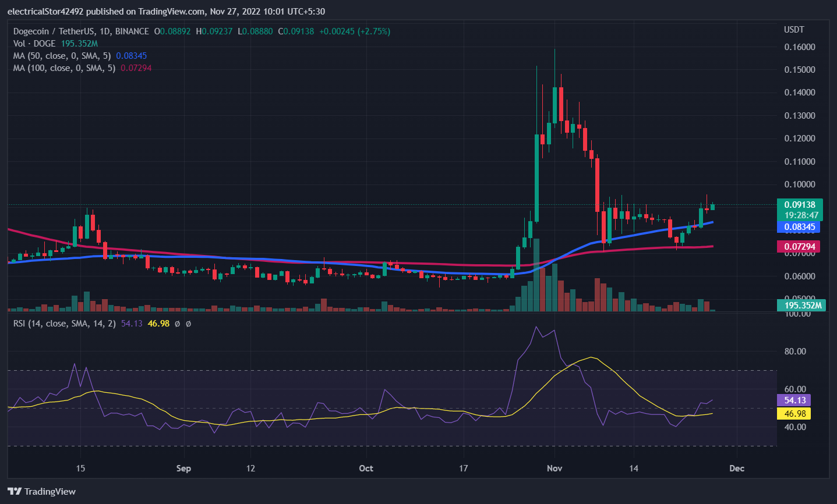Click the 195.352M volume tag on price axis
The width and height of the screenshot is (837, 504).
tap(801, 306)
